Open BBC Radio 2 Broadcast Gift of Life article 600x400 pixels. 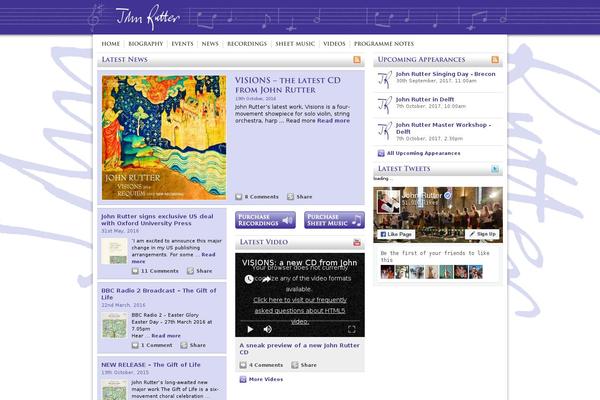click(x=158, y=294)
